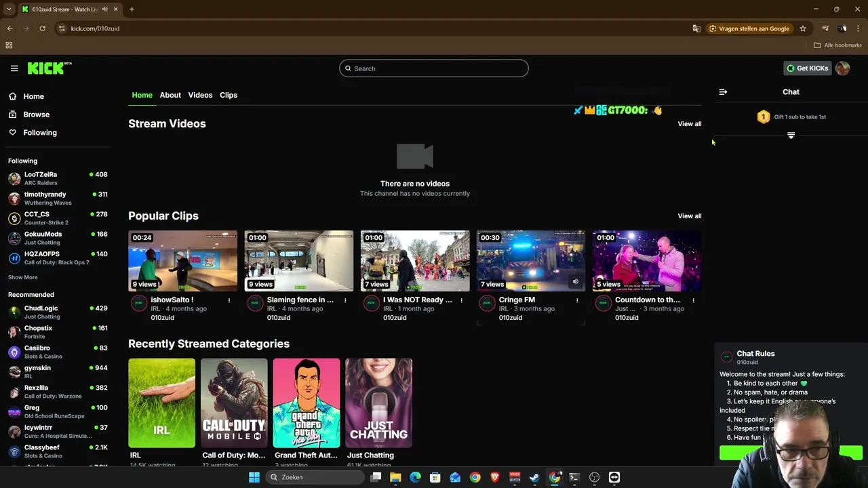Switch to the About tab
The width and height of the screenshot is (868, 488).
170,96
